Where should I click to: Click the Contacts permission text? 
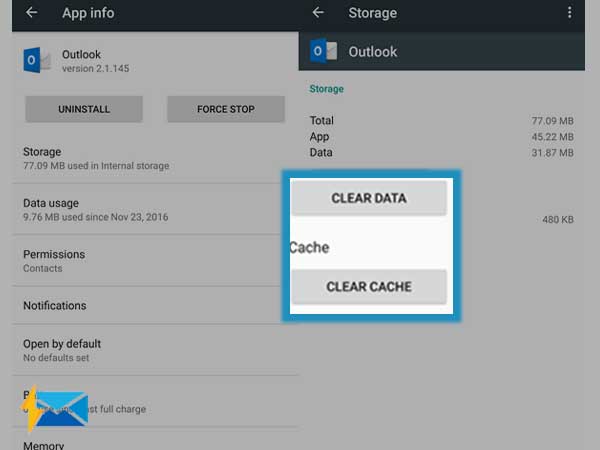pyautogui.click(x=42, y=268)
